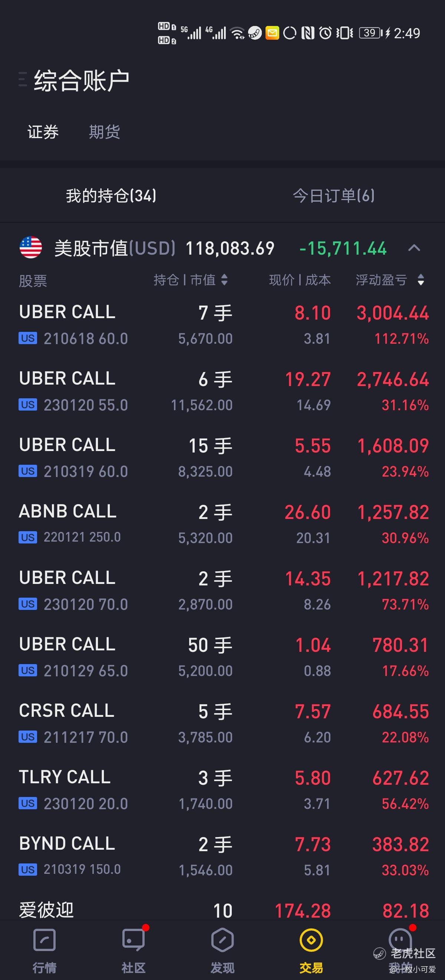Open 今日订单(6) orders tab
The width and height of the screenshot is (445, 980).
pyautogui.click(x=334, y=196)
